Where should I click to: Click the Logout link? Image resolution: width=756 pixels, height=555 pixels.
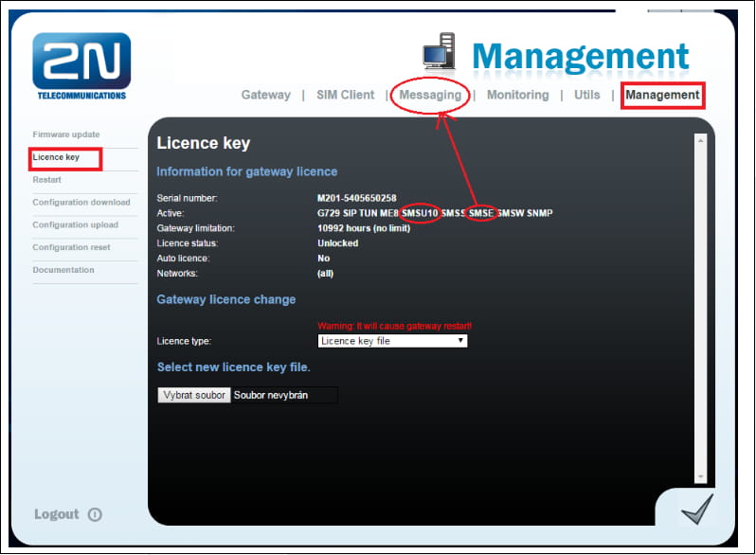(x=57, y=514)
